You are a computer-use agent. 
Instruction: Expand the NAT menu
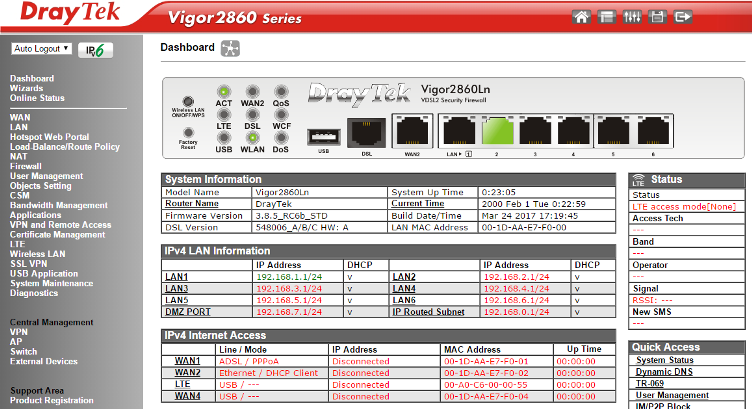tap(19, 156)
